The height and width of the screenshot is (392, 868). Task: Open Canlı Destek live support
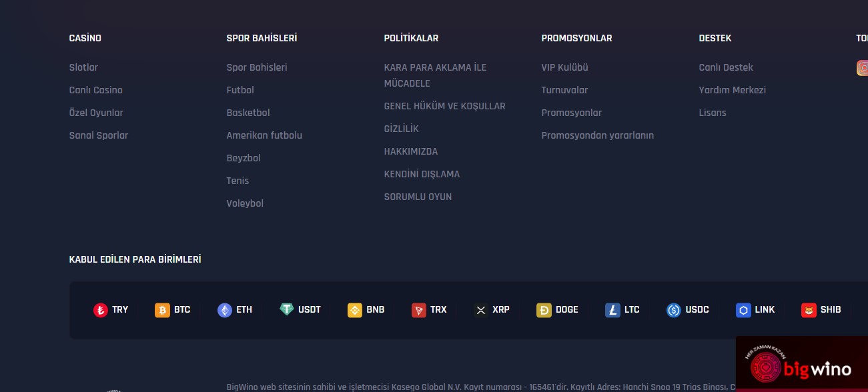click(726, 67)
